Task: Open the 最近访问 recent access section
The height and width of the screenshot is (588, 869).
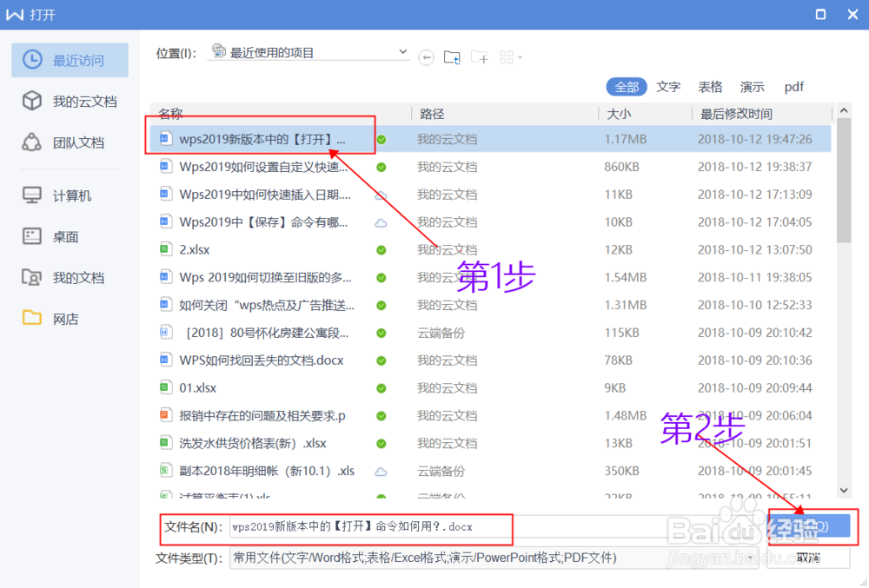Action: coord(70,60)
